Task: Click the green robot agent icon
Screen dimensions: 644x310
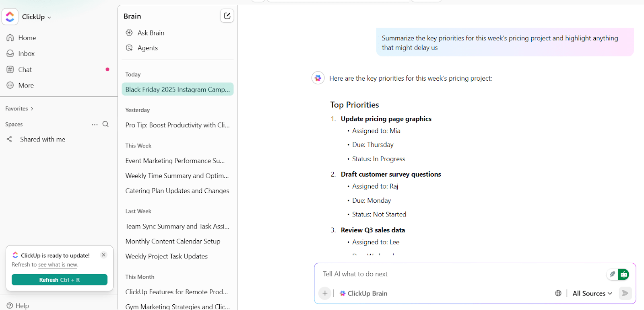Action: [623, 275]
